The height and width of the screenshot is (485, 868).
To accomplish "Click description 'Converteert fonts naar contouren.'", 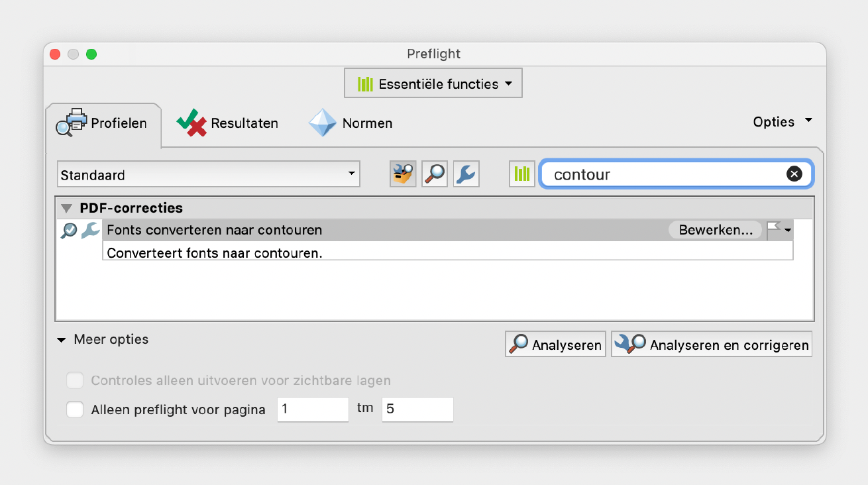I will pyautogui.click(x=215, y=253).
